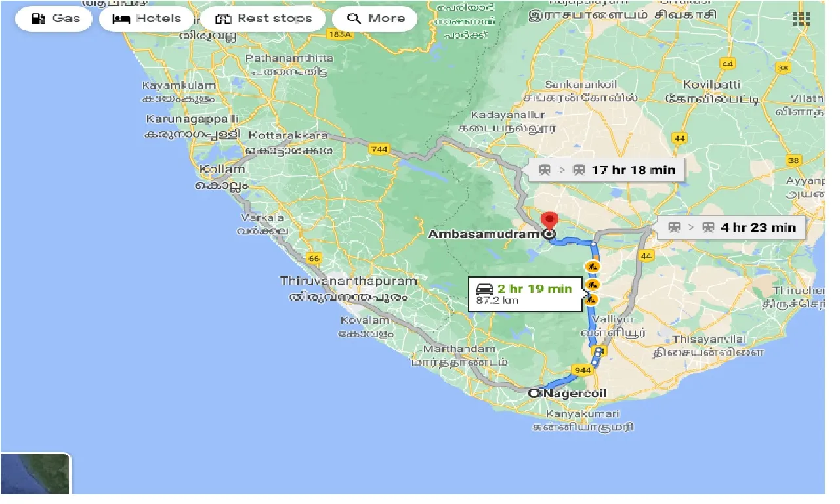Select the 2 hr 19 min driving route label
The height and width of the screenshot is (504, 840).
(524, 295)
